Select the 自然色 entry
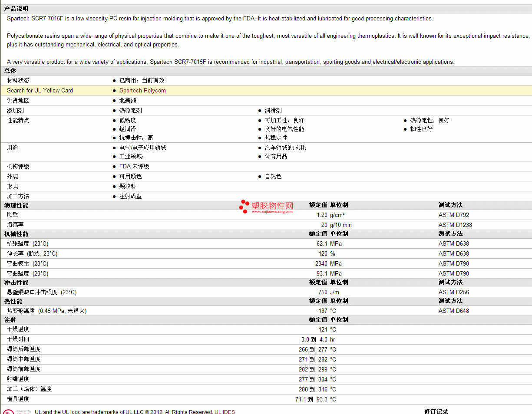Screen dimensions: 532x414 273,176
